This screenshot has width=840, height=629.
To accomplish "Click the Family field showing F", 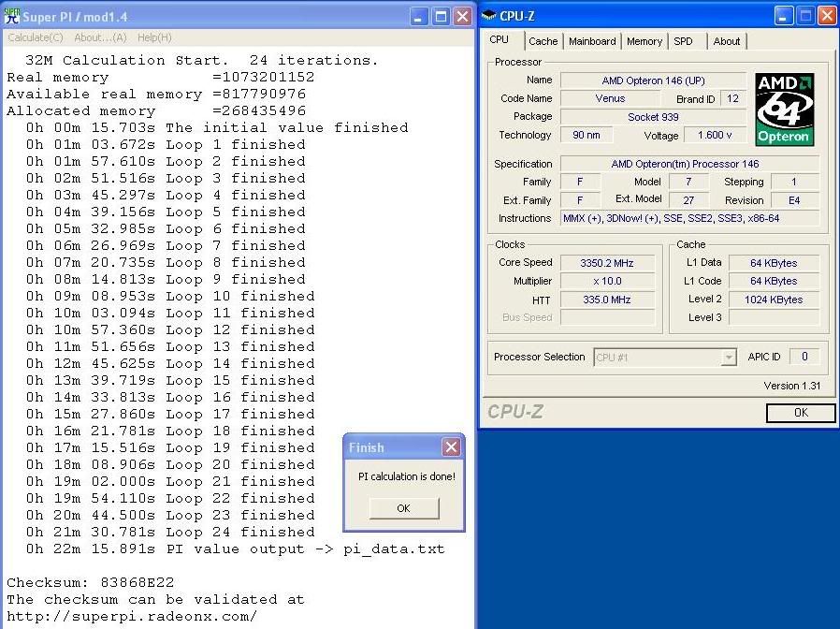I will coord(580,182).
